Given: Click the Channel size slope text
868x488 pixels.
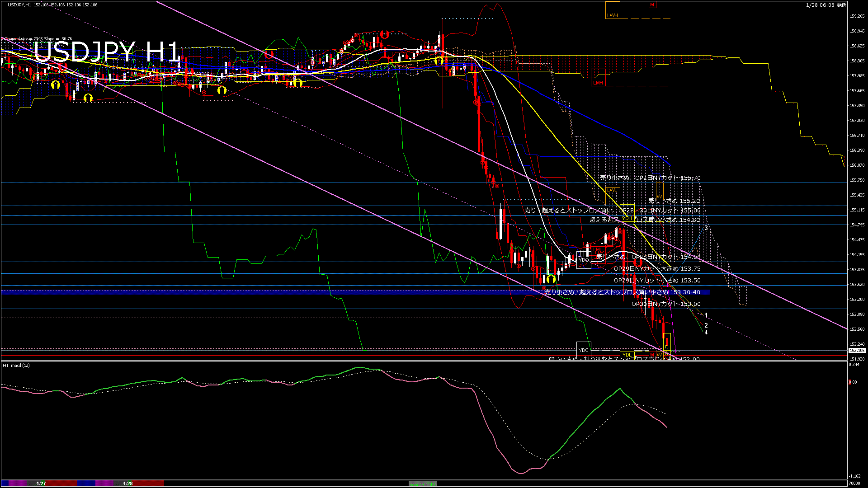Looking at the screenshot, I should tap(38, 39).
